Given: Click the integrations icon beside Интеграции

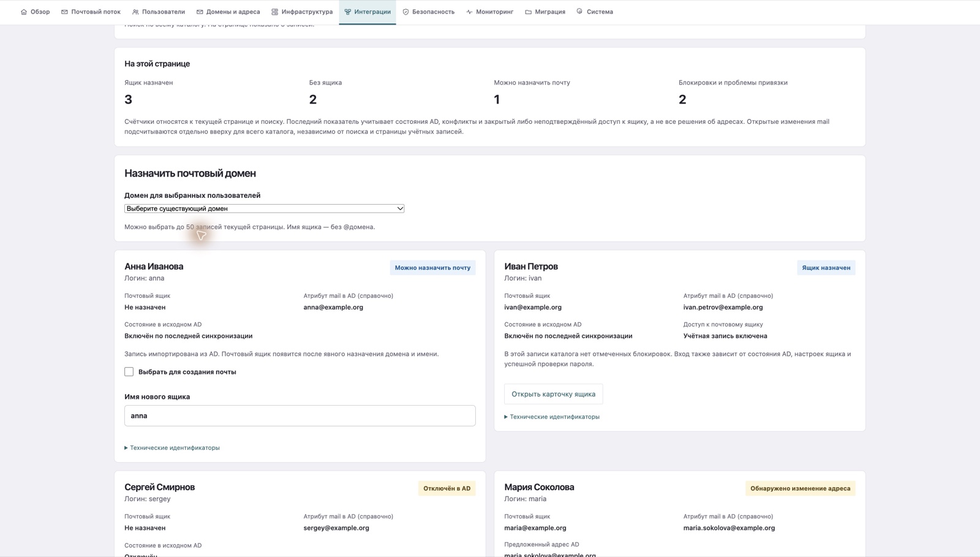Looking at the screenshot, I should click(x=347, y=12).
